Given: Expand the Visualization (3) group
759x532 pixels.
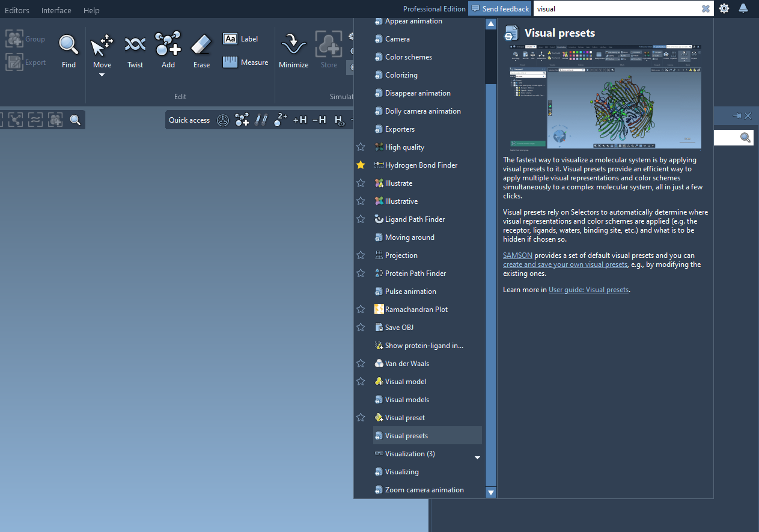Looking at the screenshot, I should tap(477, 457).
